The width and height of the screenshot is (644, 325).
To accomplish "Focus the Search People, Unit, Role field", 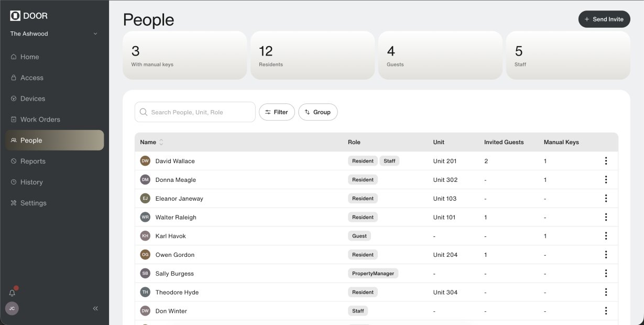I will tap(195, 112).
